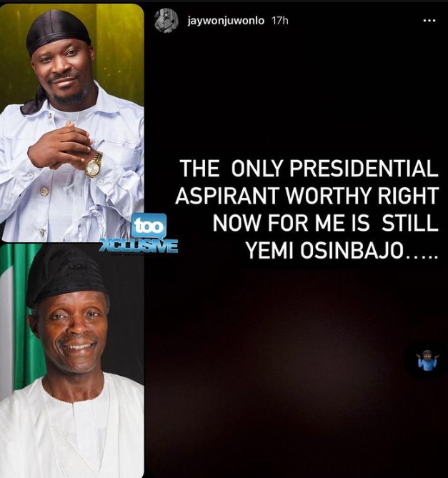This screenshot has height=478, width=448.
Task: Open the jaywonjuwonlo username link
Action: [x=226, y=21]
